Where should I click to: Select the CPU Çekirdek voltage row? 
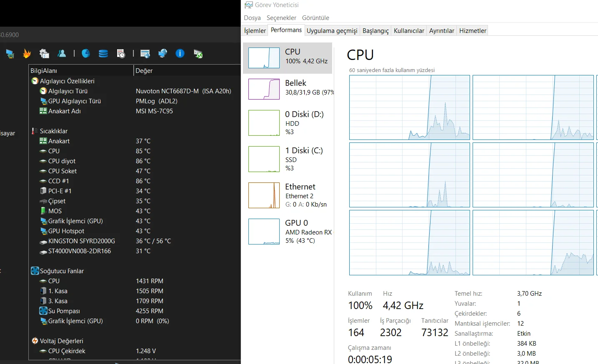click(x=135, y=351)
